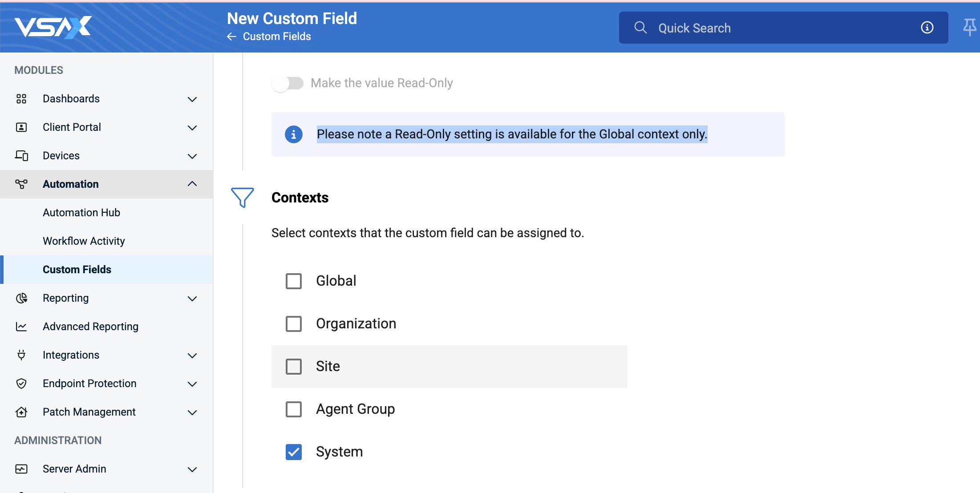
Task: Select the Client Portal icon
Action: pyautogui.click(x=21, y=127)
